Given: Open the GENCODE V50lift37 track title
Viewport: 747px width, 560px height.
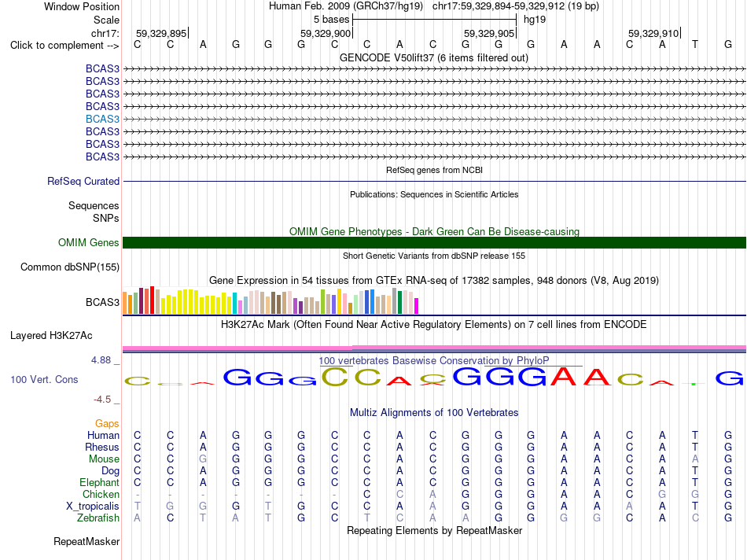Looking at the screenshot, I should 434,57.
